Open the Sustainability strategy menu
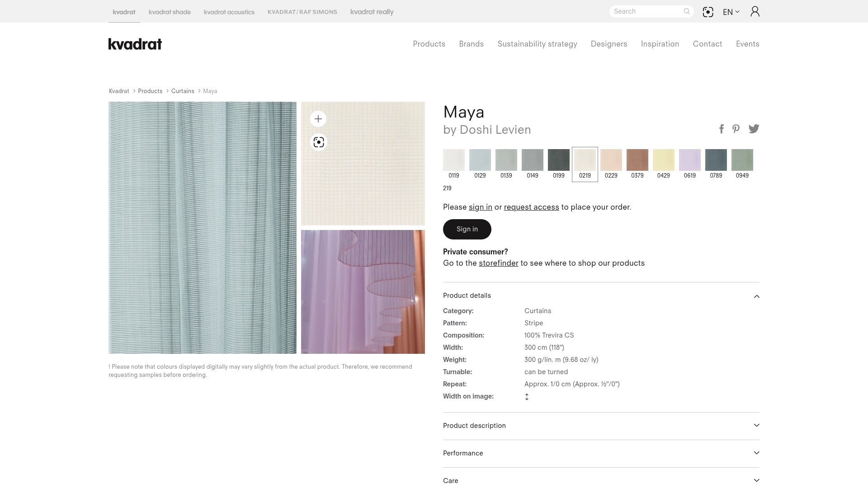The height and width of the screenshot is (488, 868). click(537, 44)
